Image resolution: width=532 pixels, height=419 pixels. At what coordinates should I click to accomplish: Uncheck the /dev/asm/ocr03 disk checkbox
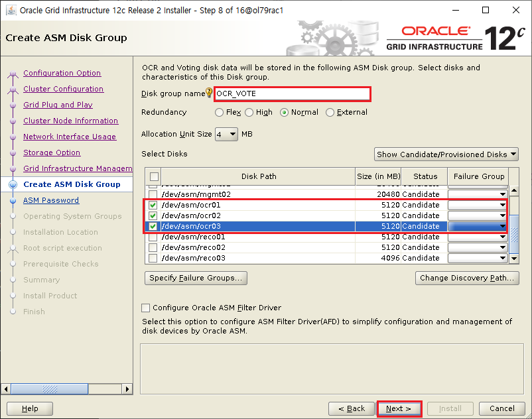(153, 226)
